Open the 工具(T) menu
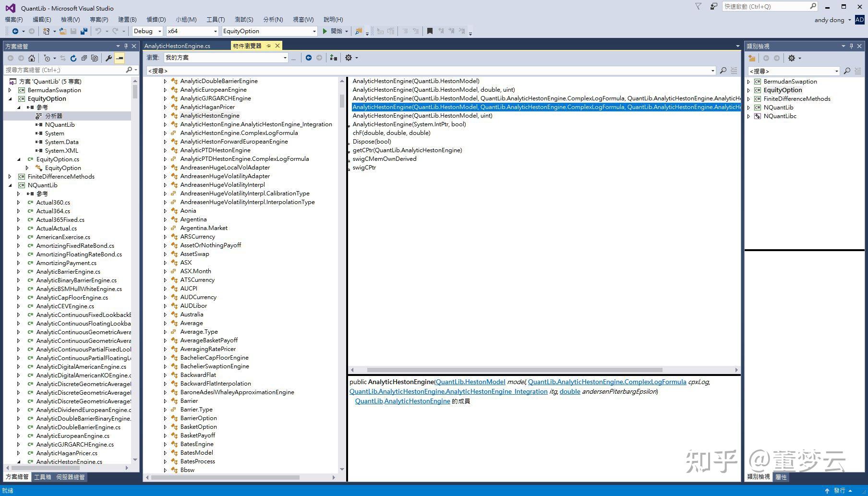 point(215,20)
